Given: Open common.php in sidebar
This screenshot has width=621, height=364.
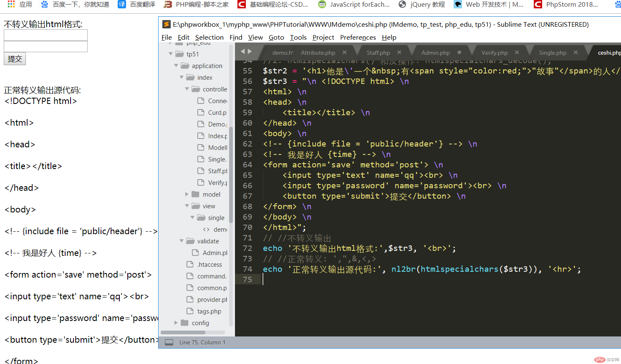Looking at the screenshot, I should click(x=212, y=288).
